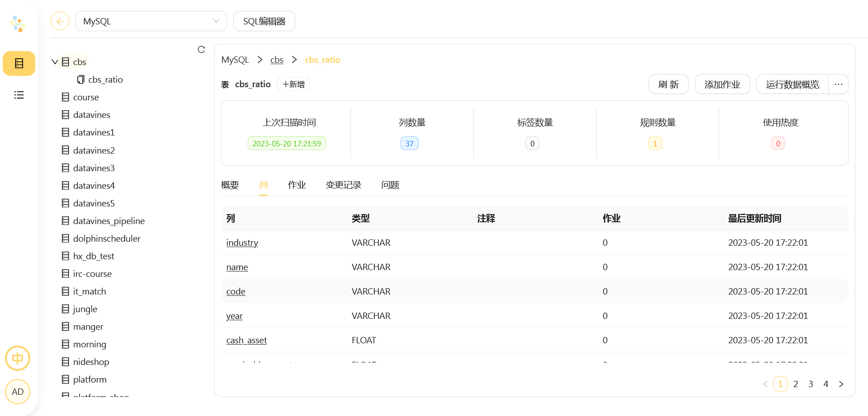868x416 pixels.
Task: Click the platform database icon
Action: click(x=66, y=379)
